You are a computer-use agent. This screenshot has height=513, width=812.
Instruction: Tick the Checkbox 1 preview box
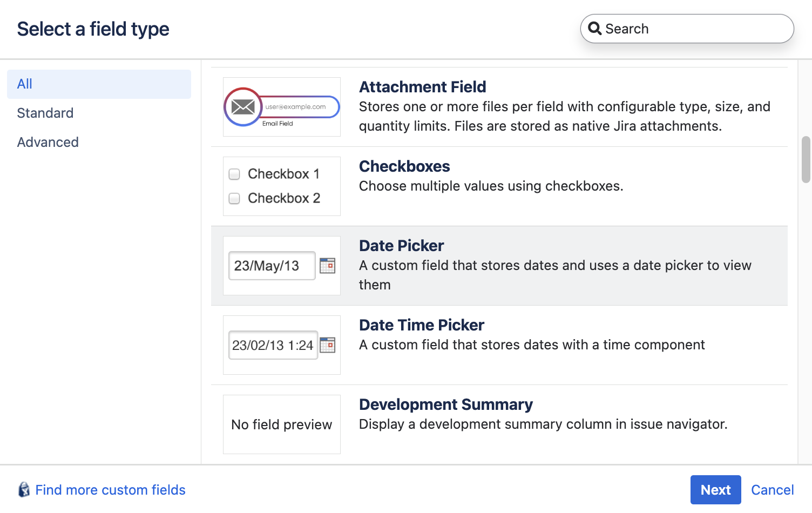(234, 174)
